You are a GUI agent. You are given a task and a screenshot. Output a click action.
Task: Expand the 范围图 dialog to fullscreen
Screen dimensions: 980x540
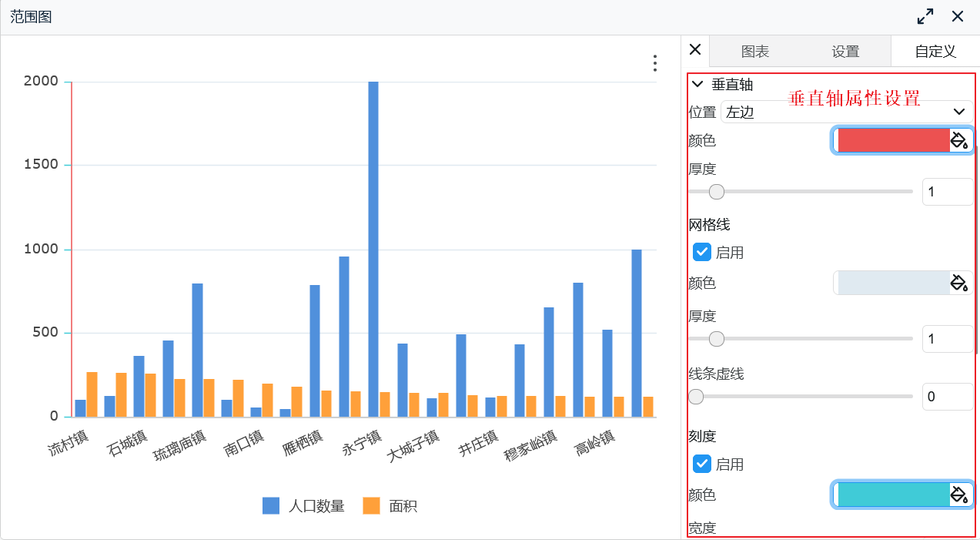coord(925,15)
